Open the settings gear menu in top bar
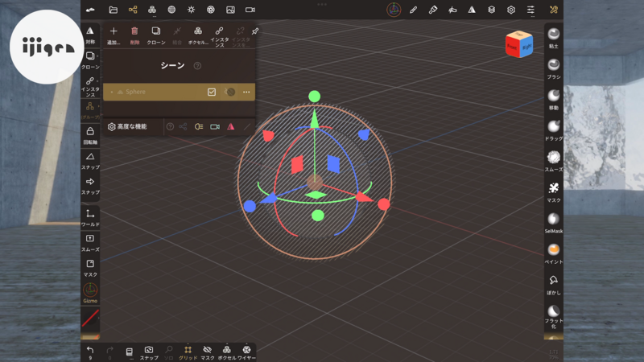 point(511,10)
